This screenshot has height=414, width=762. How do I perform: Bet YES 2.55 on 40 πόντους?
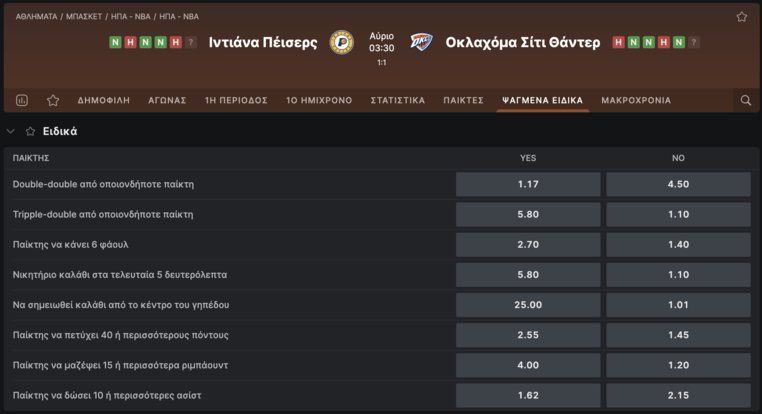(x=528, y=335)
